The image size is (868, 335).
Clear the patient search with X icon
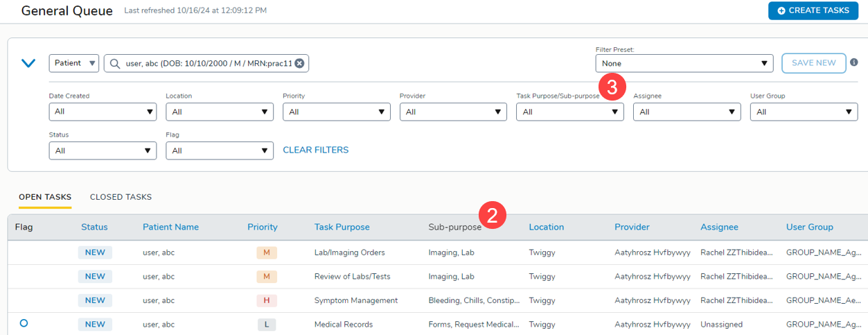point(299,63)
